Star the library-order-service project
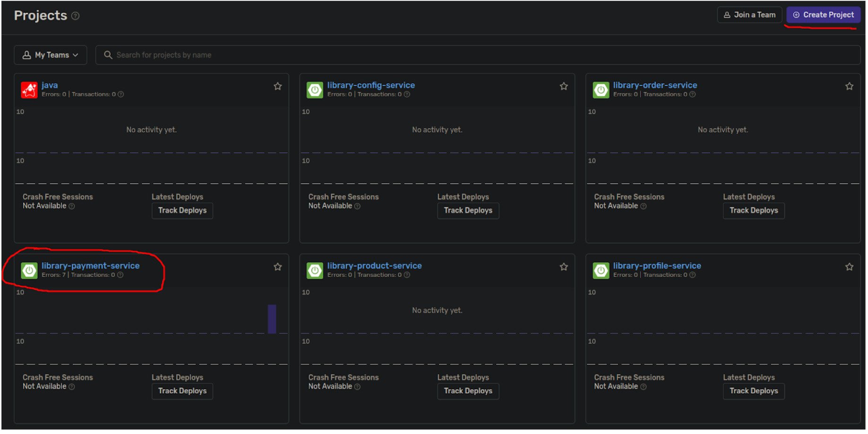Screen dimensions: 868x434 point(850,86)
